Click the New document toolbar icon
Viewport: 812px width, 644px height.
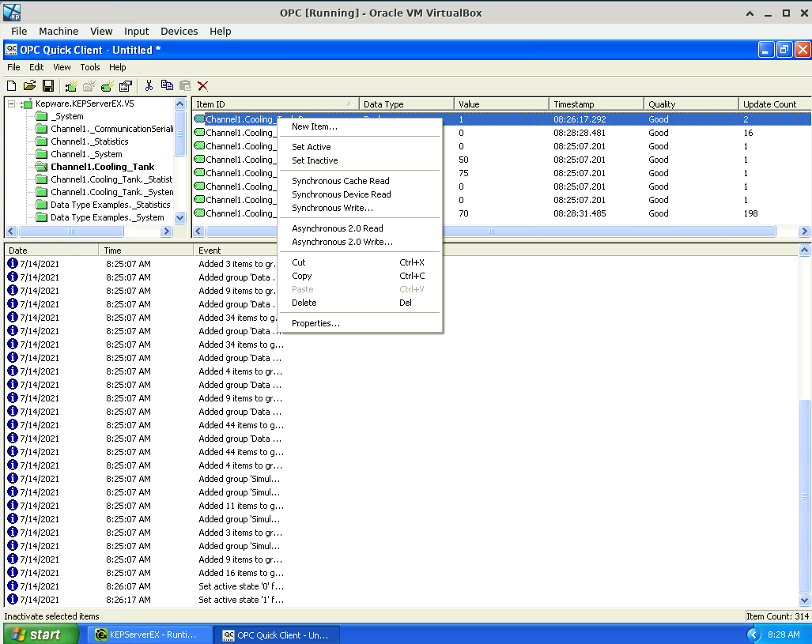point(11,86)
